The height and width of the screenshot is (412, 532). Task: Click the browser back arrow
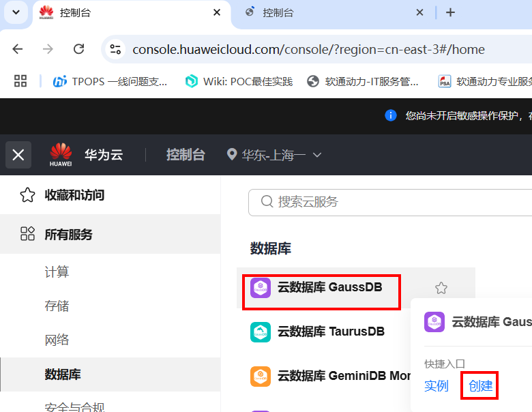tap(17, 49)
